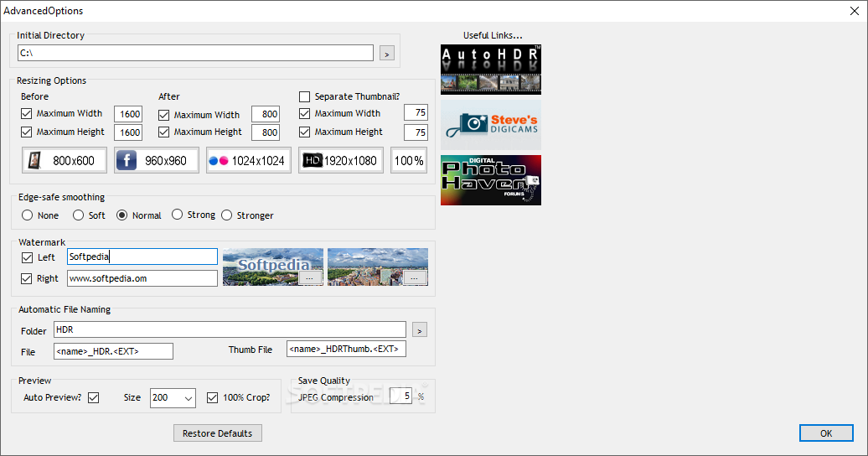868x456 pixels.
Task: Select Normal edge-safe smoothing
Action: (x=121, y=215)
